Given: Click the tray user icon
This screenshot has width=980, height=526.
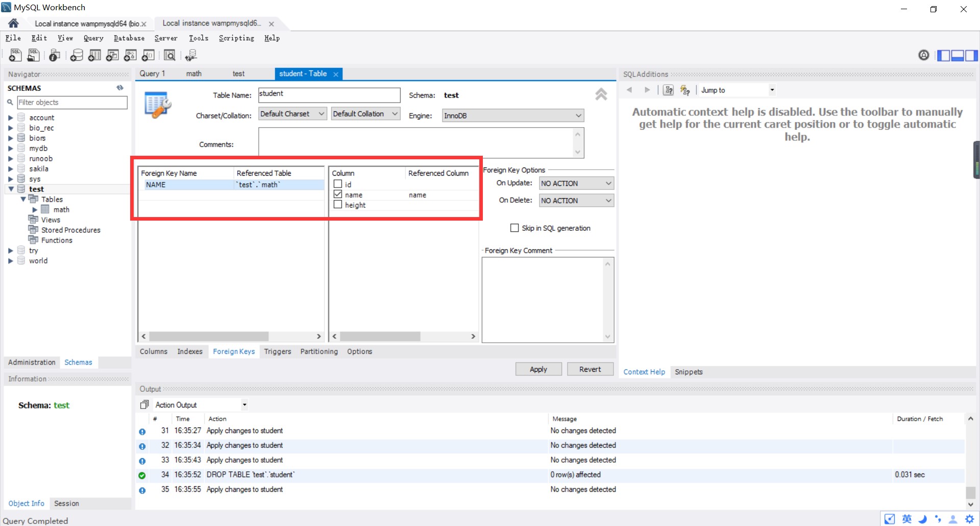Looking at the screenshot, I should click(952, 519).
